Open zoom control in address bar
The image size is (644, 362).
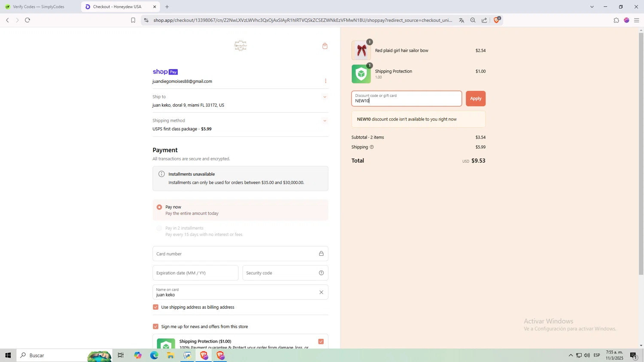(x=473, y=20)
